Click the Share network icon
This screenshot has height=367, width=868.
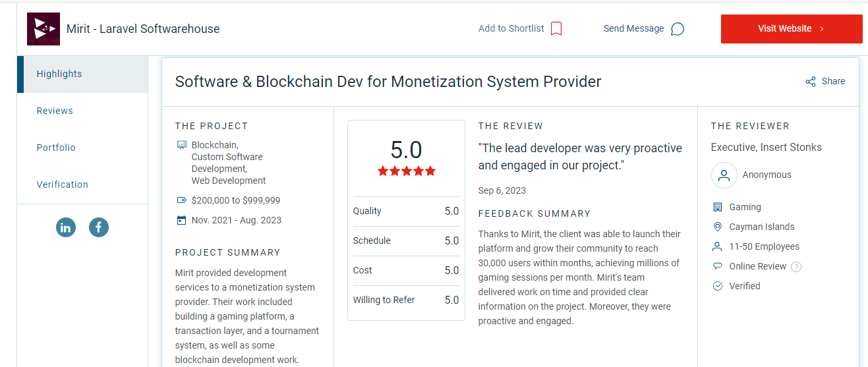point(811,82)
